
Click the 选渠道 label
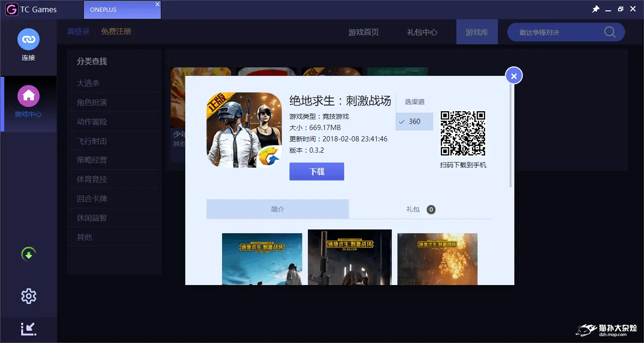click(414, 102)
